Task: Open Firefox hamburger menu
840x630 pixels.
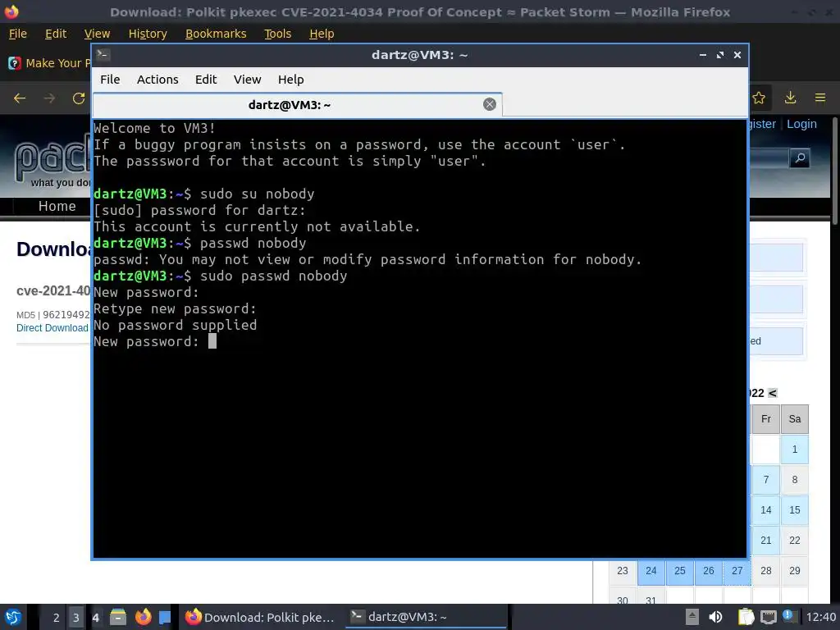Action: pos(820,98)
